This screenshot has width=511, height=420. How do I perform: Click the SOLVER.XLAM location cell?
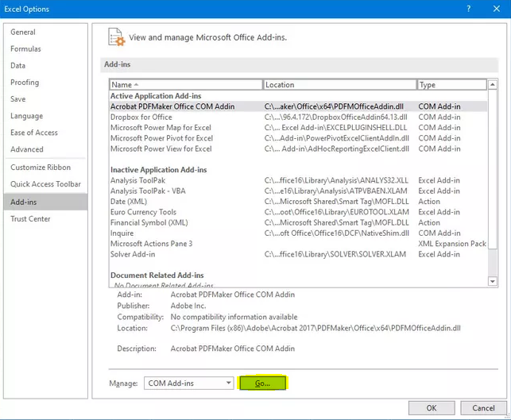335,254
